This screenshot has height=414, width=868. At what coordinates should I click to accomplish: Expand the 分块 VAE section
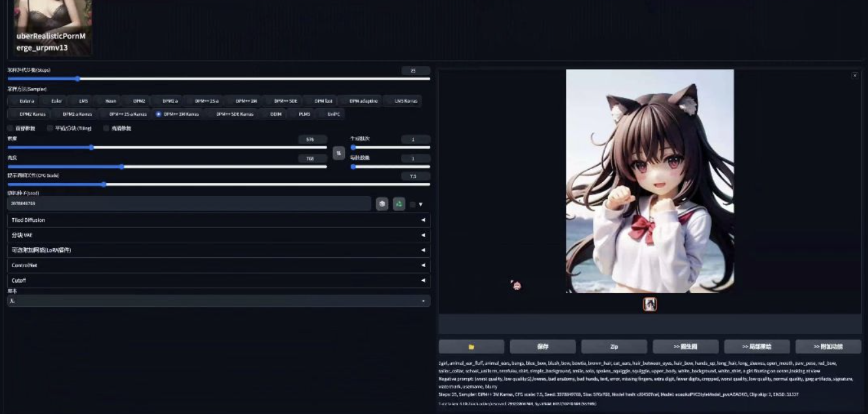[218, 235]
